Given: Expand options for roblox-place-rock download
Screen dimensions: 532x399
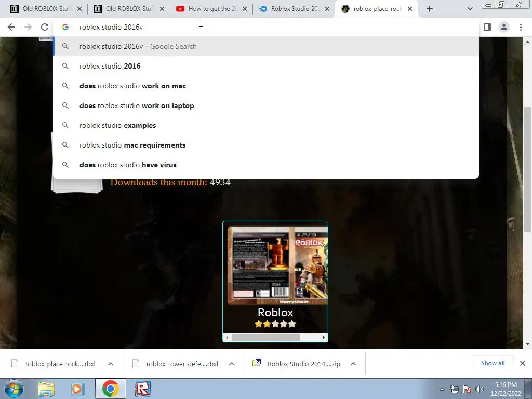Looking at the screenshot, I should (x=111, y=364).
